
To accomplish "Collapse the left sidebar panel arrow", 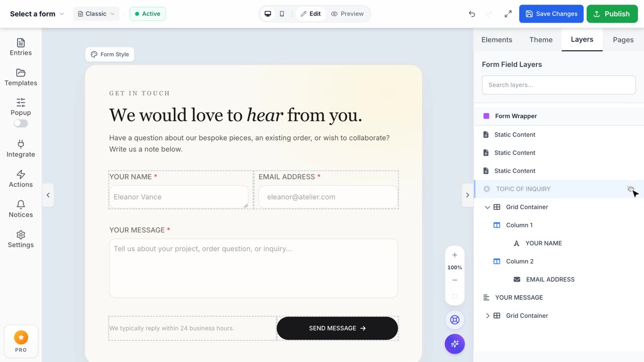I will [48, 195].
